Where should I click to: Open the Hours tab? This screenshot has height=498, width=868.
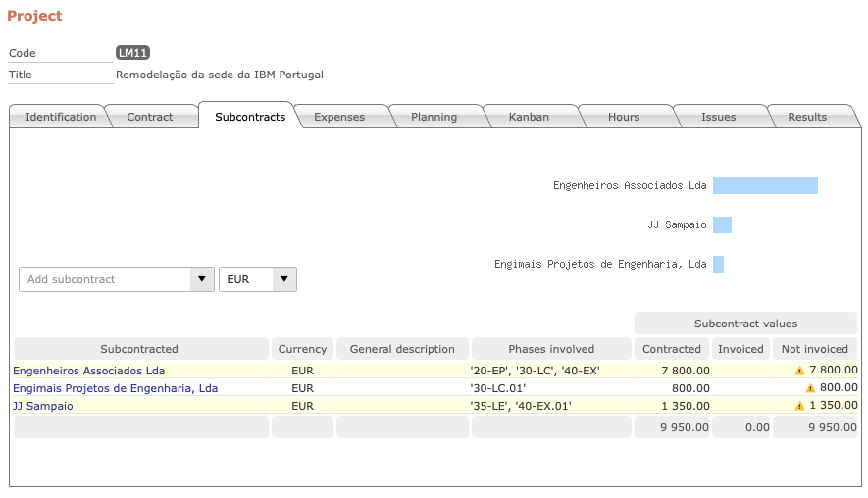(624, 117)
